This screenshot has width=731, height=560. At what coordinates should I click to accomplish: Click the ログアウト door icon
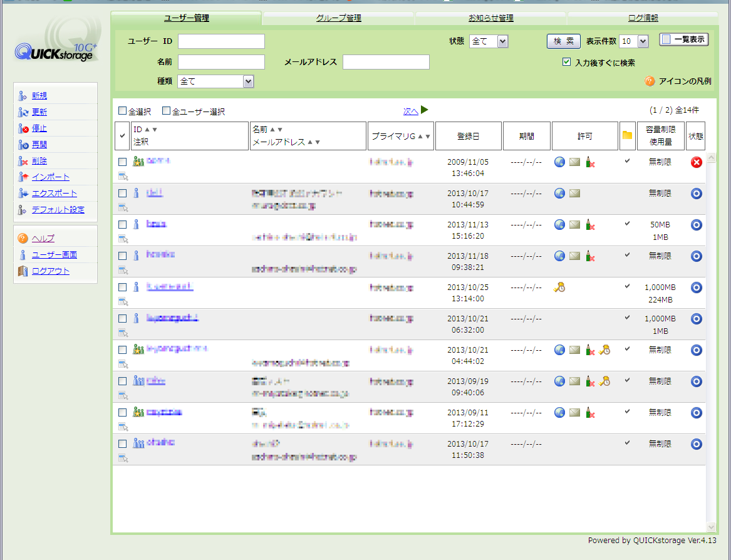click(23, 271)
